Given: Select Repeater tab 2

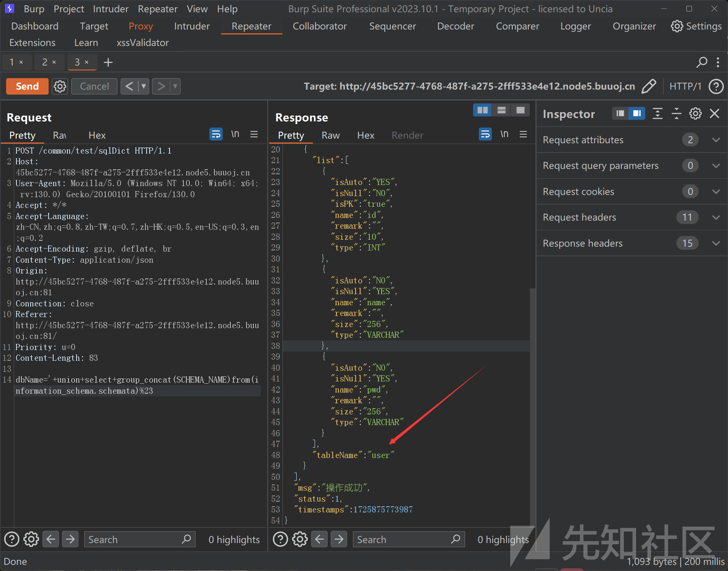Looking at the screenshot, I should (45, 62).
